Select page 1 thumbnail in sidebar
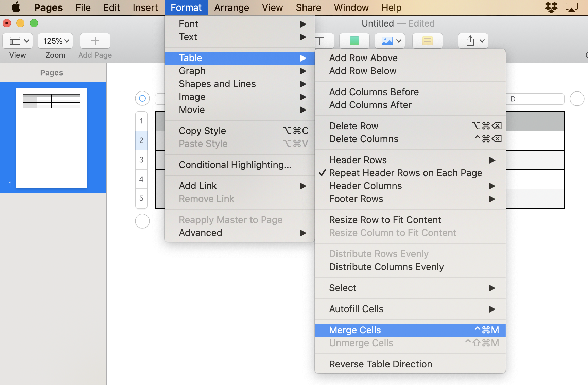588x385 pixels. pyautogui.click(x=52, y=138)
